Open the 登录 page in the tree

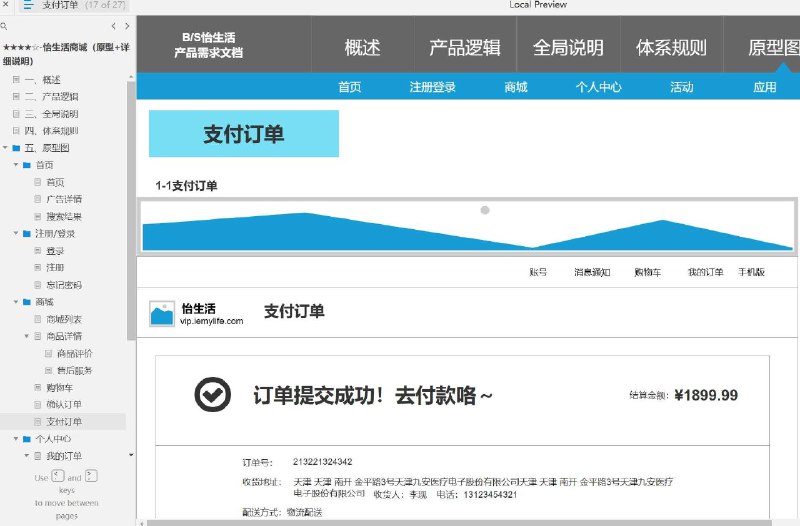[x=55, y=251]
